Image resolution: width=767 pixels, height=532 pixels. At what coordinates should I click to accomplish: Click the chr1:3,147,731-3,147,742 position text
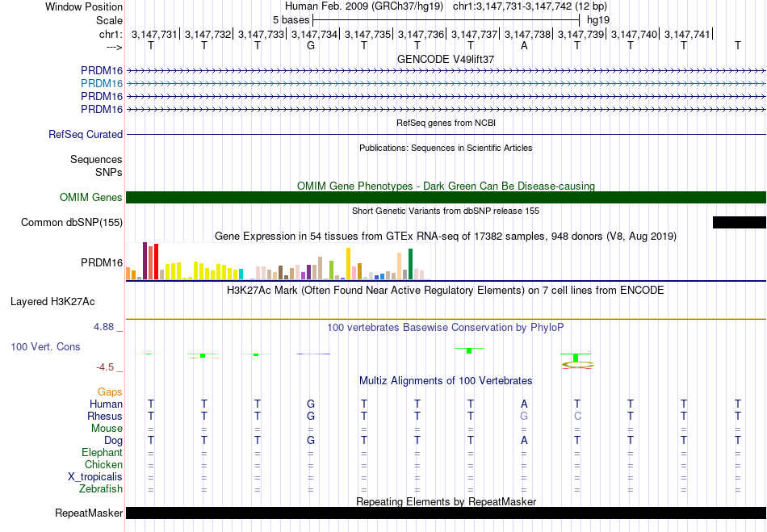tap(530, 6)
